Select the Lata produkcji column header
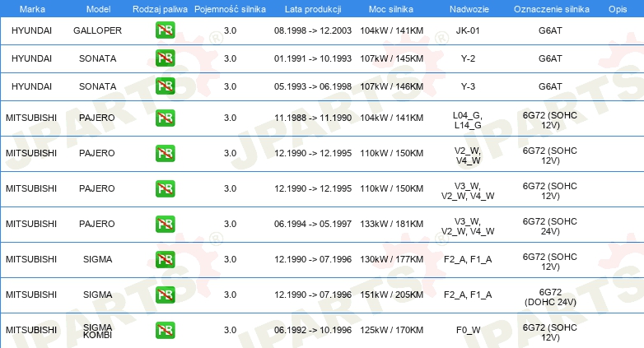This screenshot has width=644, height=348. [x=313, y=9]
